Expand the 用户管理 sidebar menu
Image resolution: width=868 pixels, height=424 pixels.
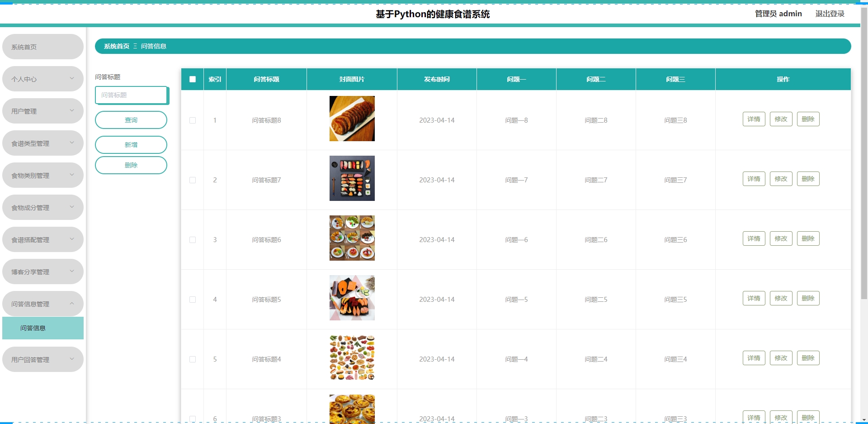tap(43, 111)
